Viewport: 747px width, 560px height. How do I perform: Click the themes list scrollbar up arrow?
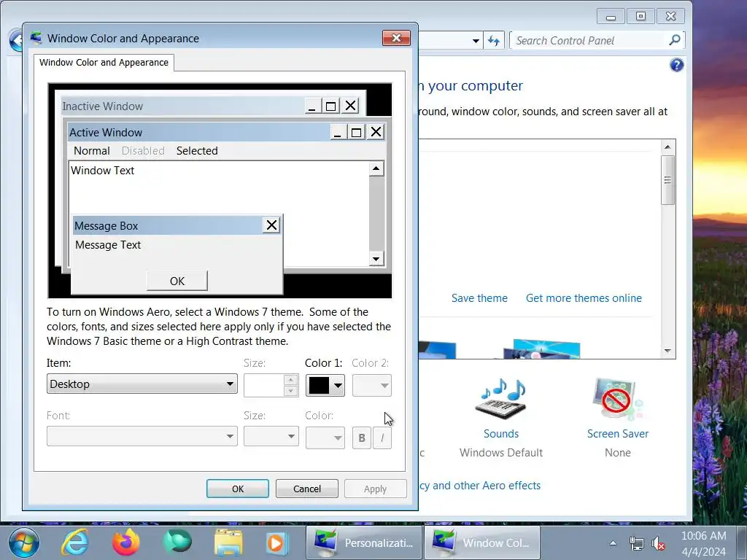pyautogui.click(x=667, y=147)
